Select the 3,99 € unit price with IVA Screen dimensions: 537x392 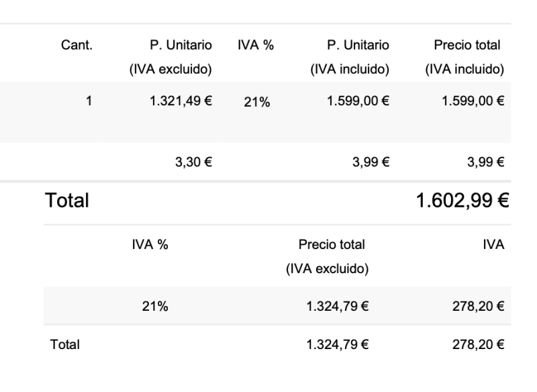371,162
